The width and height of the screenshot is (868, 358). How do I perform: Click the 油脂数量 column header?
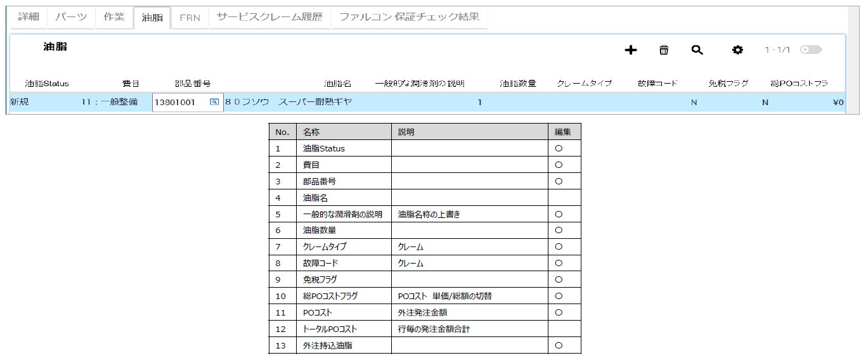[517, 84]
